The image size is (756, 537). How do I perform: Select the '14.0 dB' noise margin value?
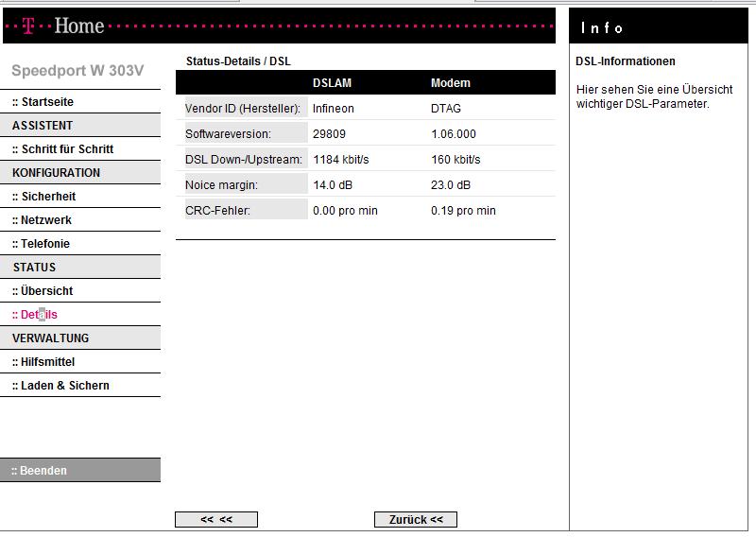coord(333,185)
